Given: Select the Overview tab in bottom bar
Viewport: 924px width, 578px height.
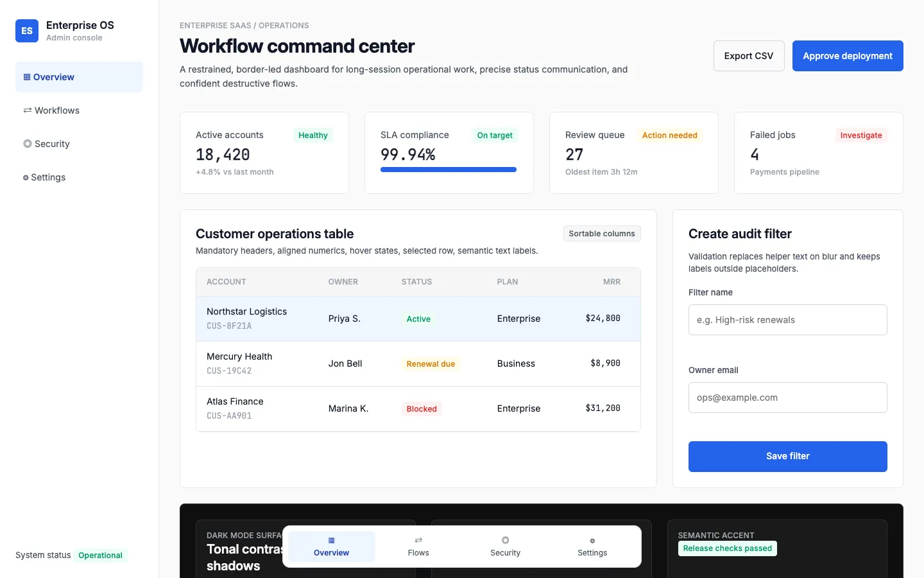Looking at the screenshot, I should [x=332, y=547].
